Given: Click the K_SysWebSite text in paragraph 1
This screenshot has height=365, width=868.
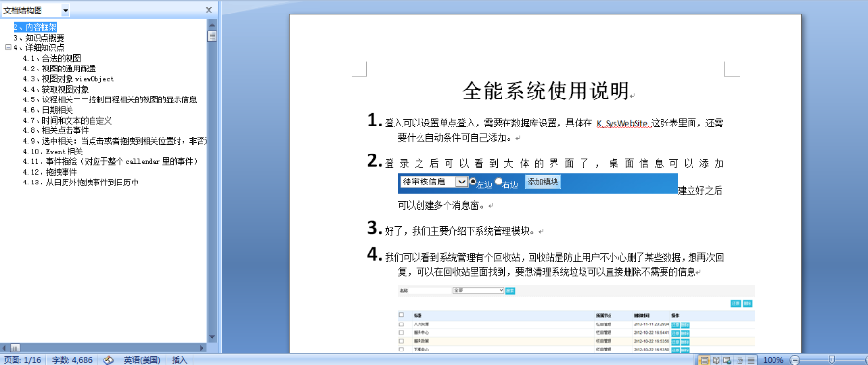Looking at the screenshot, I should point(622,123).
